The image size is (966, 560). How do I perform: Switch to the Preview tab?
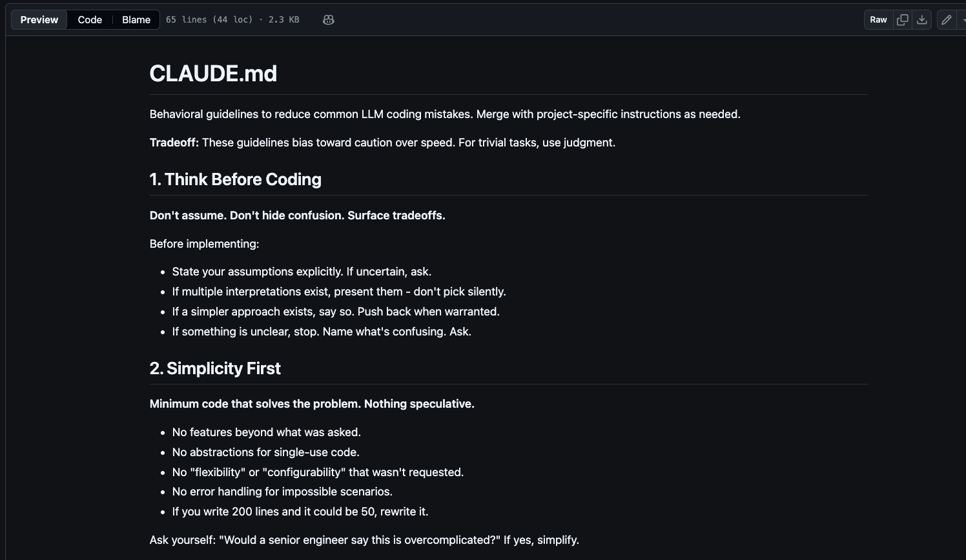pyautogui.click(x=39, y=20)
